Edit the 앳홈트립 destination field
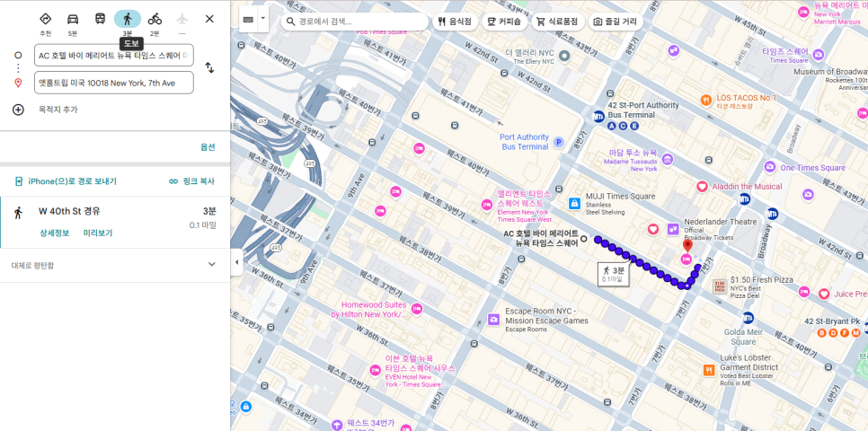The height and width of the screenshot is (431, 868). (113, 83)
